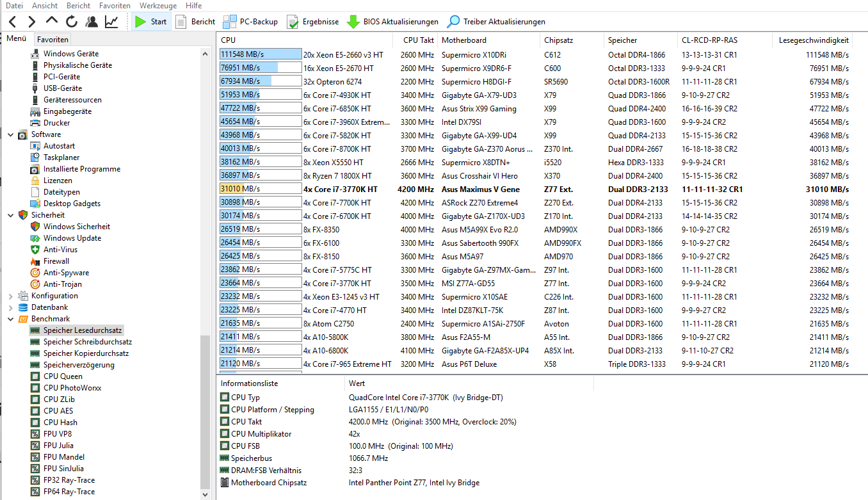868x500 pixels.
Task: Check for BIOS Aktualisierungen
Action: pos(392,22)
